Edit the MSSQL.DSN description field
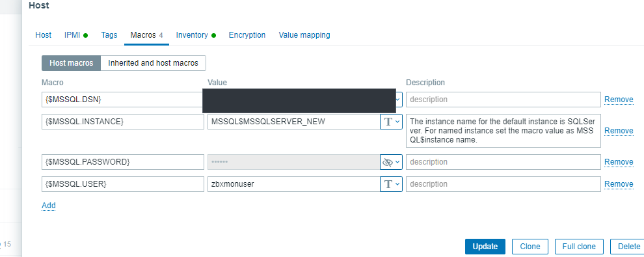The width and height of the screenshot is (644, 257). [x=503, y=100]
